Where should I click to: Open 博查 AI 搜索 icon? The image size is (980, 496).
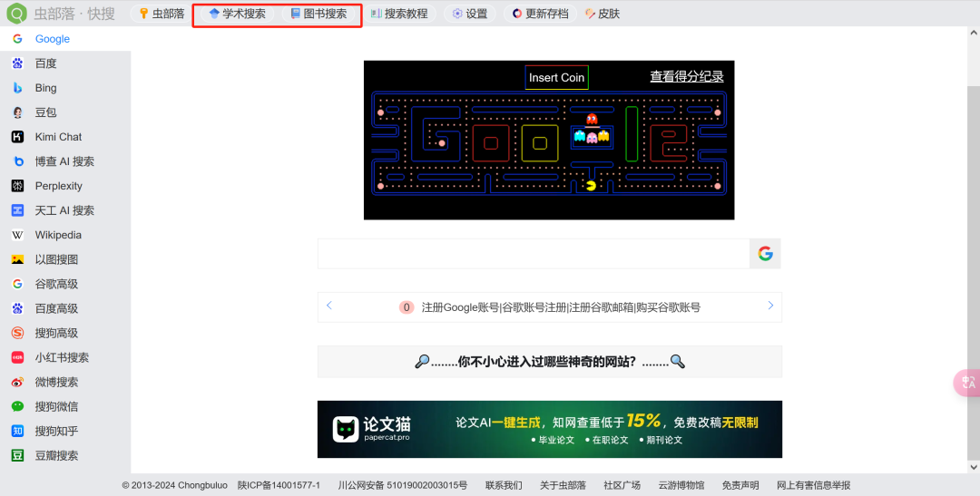pyautogui.click(x=17, y=161)
